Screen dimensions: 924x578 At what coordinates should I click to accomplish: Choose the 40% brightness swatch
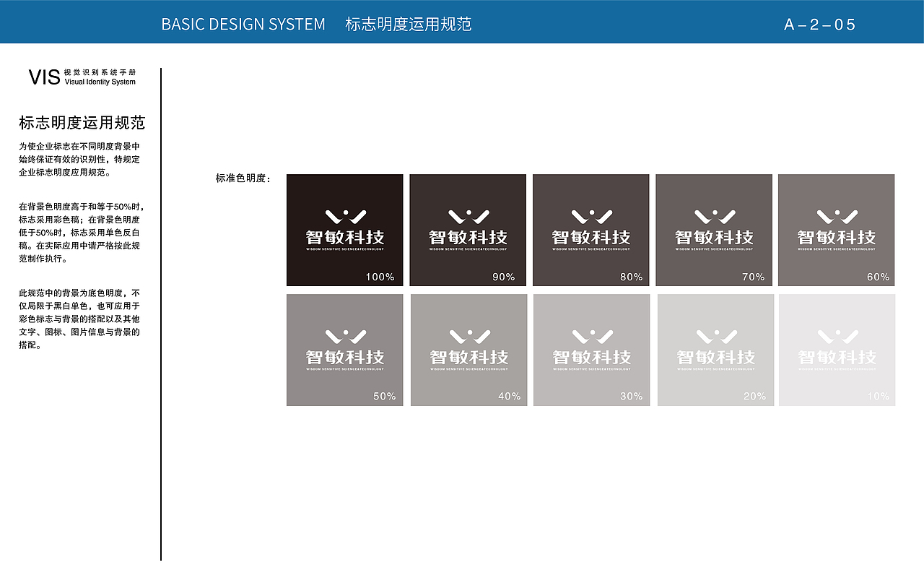[x=469, y=350]
